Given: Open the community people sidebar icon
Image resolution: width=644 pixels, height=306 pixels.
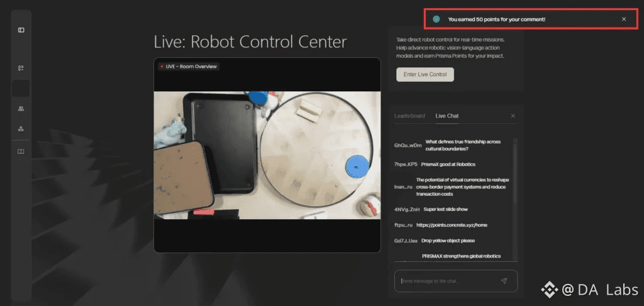Looking at the screenshot, I should pyautogui.click(x=21, y=108).
